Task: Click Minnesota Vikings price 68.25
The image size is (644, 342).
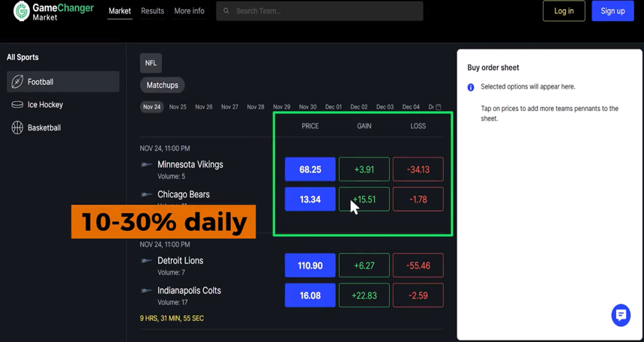Action: pos(310,169)
